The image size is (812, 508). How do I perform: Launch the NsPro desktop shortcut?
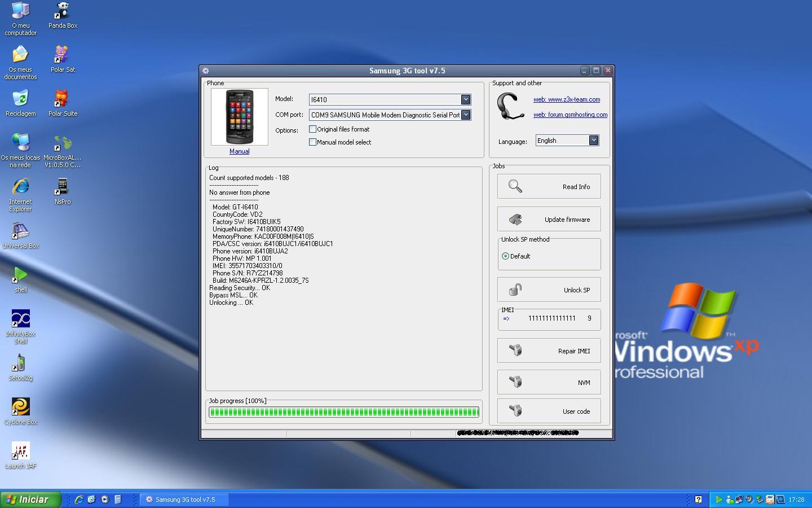pyautogui.click(x=63, y=191)
